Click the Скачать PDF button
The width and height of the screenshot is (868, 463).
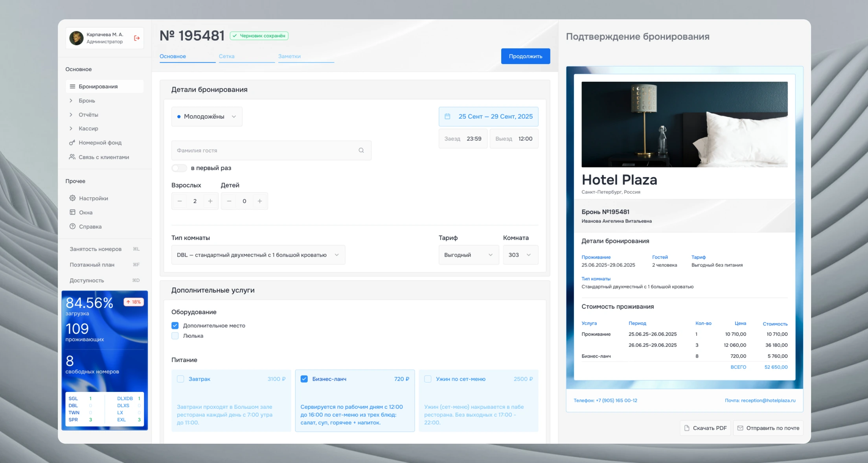[x=705, y=428]
